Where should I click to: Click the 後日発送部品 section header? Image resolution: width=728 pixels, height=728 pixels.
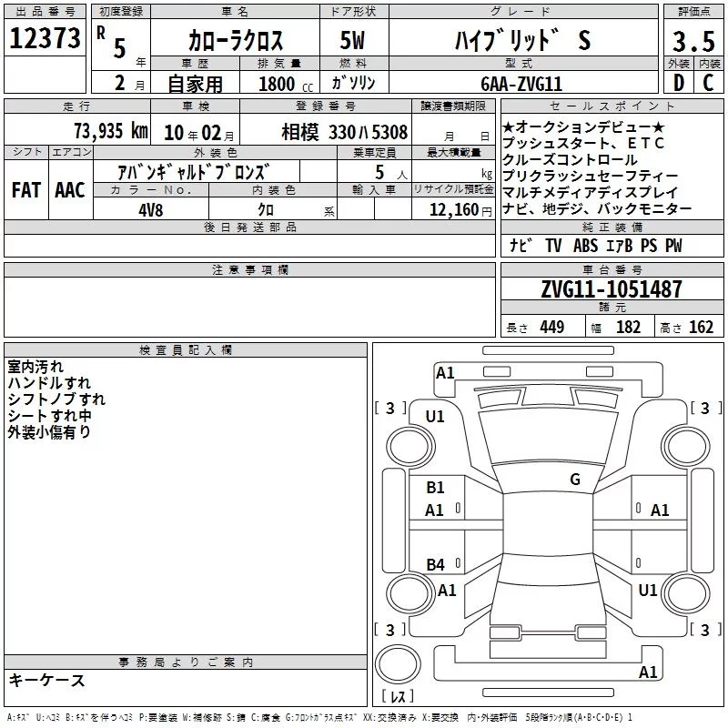click(x=249, y=227)
